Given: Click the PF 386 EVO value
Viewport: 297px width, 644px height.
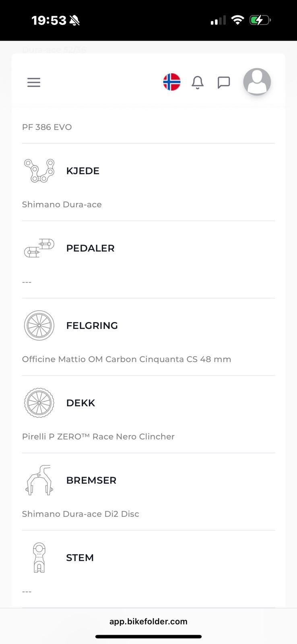Looking at the screenshot, I should (47, 127).
